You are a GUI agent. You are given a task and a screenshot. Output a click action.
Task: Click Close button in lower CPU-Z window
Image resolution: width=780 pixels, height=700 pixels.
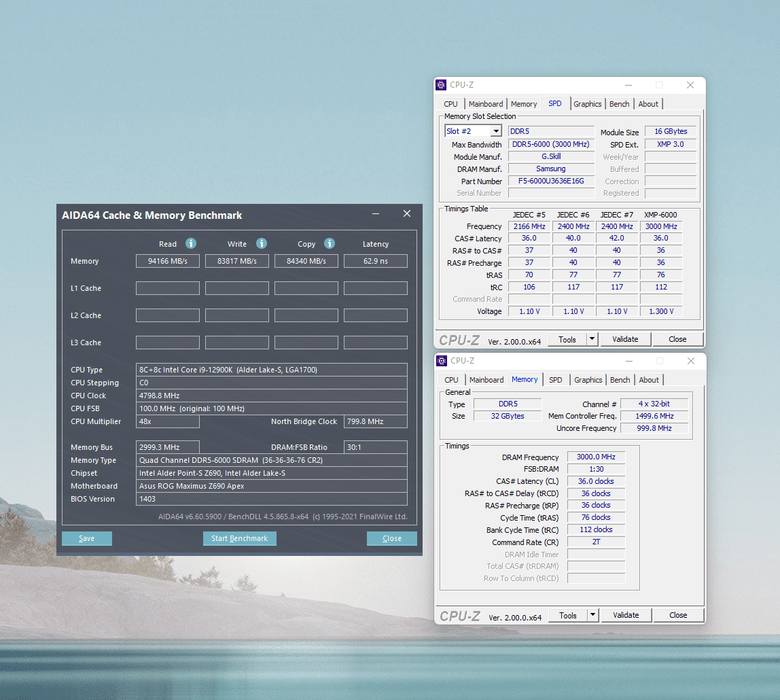click(678, 616)
